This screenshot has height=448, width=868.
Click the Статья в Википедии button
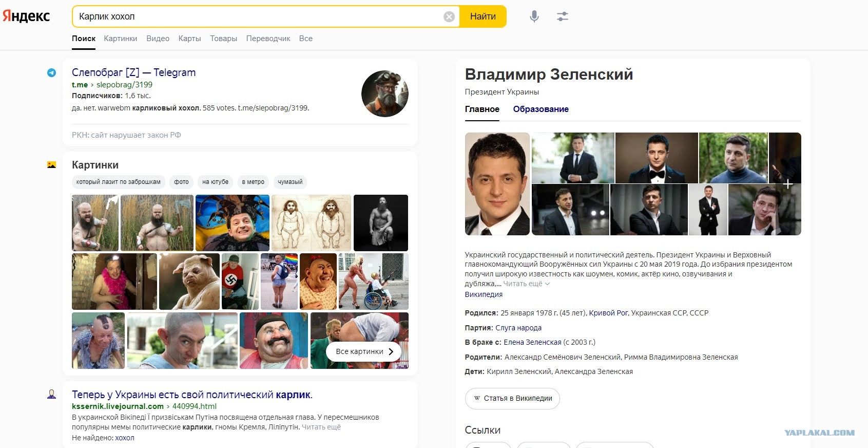512,399
